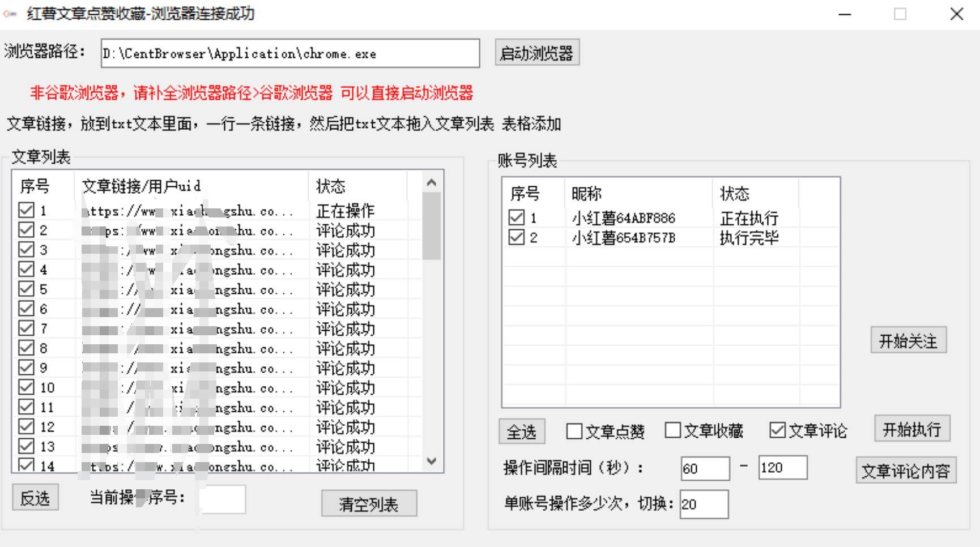Select account name 小红薯654B757B
Screen dimensions: 980x547
(623, 238)
